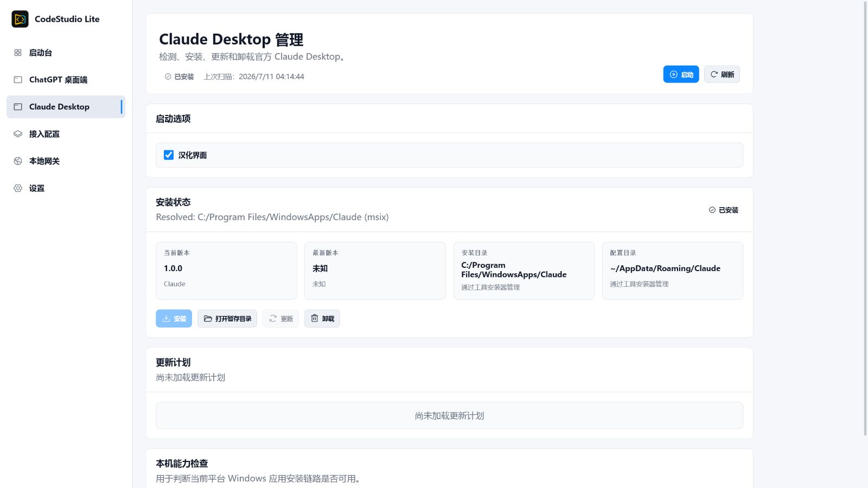Click the 已安装 badge in 安装状态 section
868x488 pixels.
[724, 210]
